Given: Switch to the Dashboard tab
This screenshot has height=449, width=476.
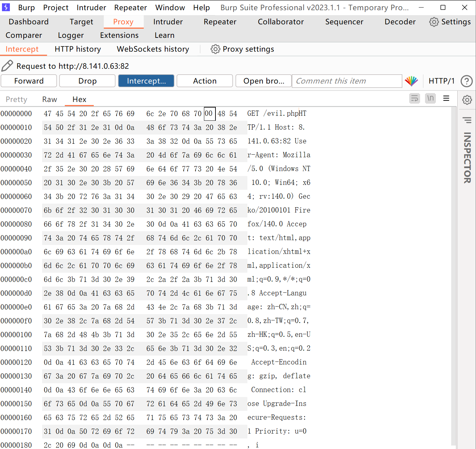Looking at the screenshot, I should [29, 22].
